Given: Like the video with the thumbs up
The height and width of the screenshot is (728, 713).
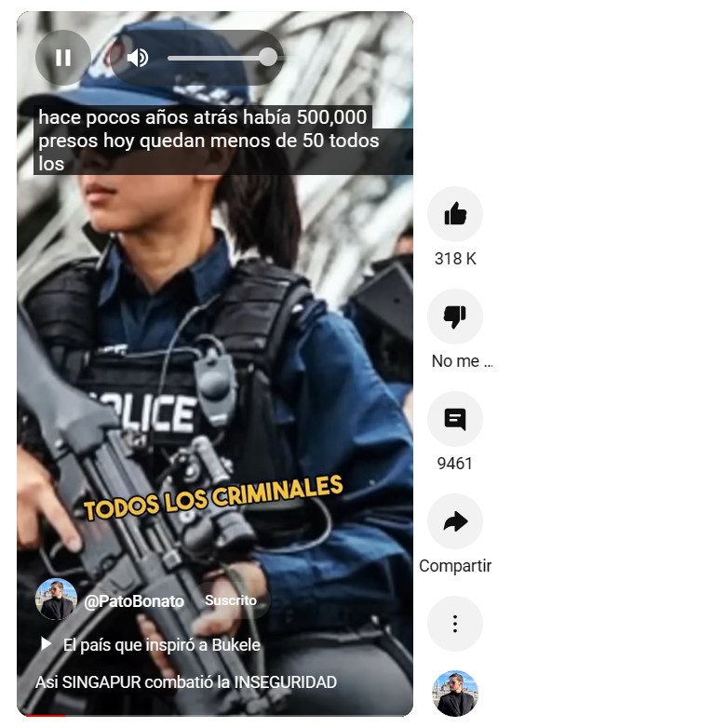Looking at the screenshot, I should [455, 214].
